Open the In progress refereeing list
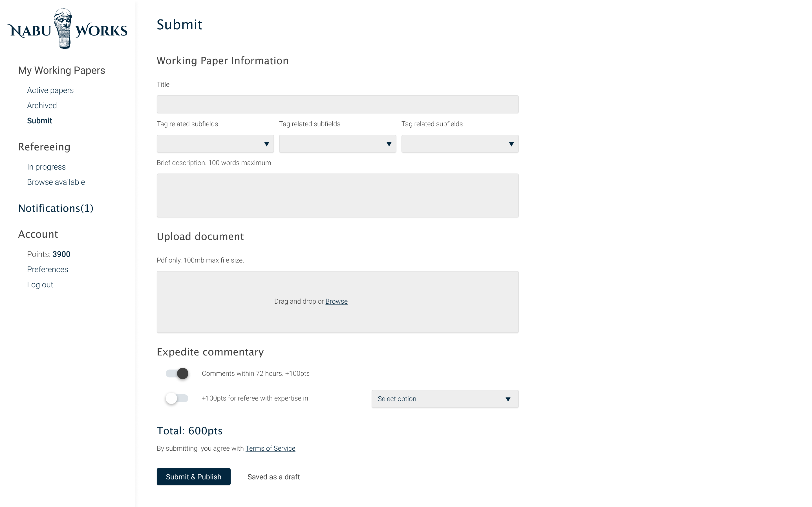Image resolution: width=812 pixels, height=507 pixels. point(46,167)
